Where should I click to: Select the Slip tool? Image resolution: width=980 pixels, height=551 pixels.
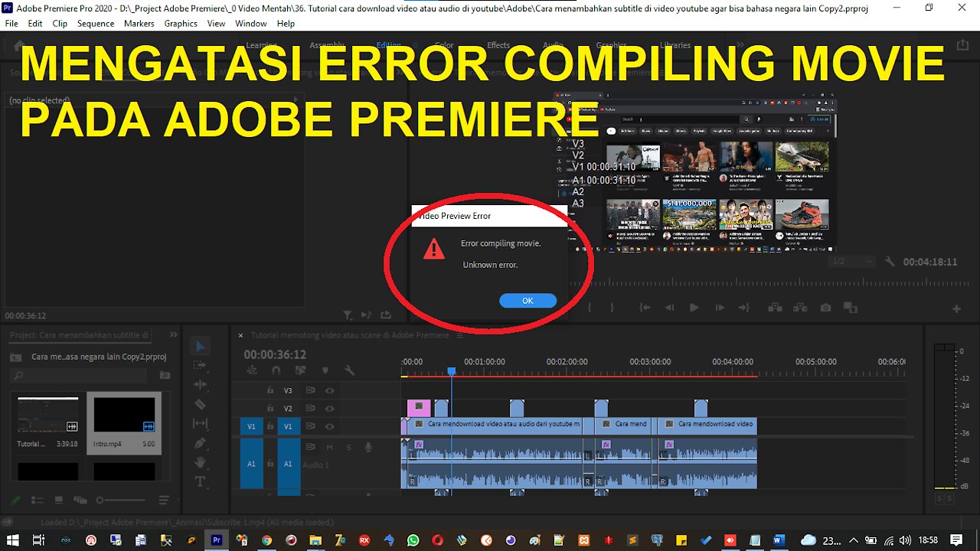pyautogui.click(x=200, y=423)
